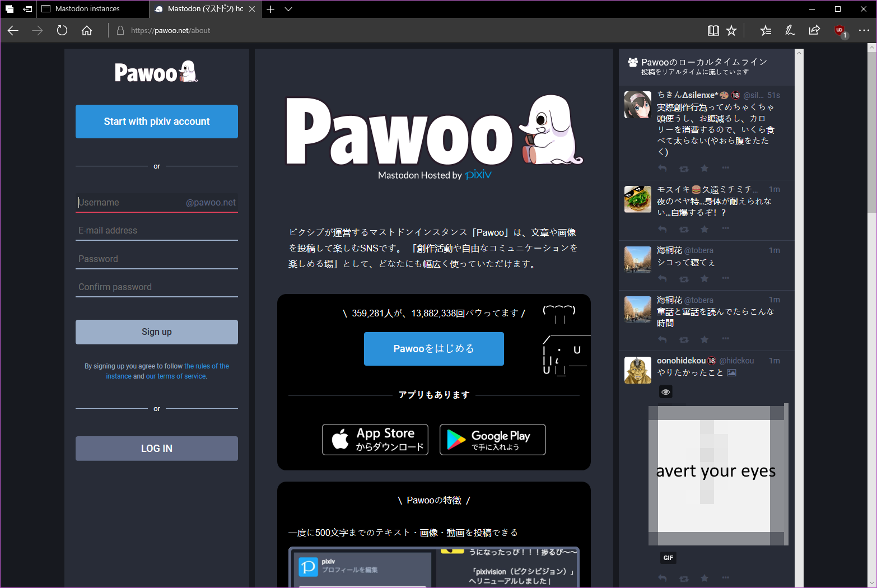Open the browser settings and more menu
Viewport: 877px width, 588px height.
[x=864, y=31]
